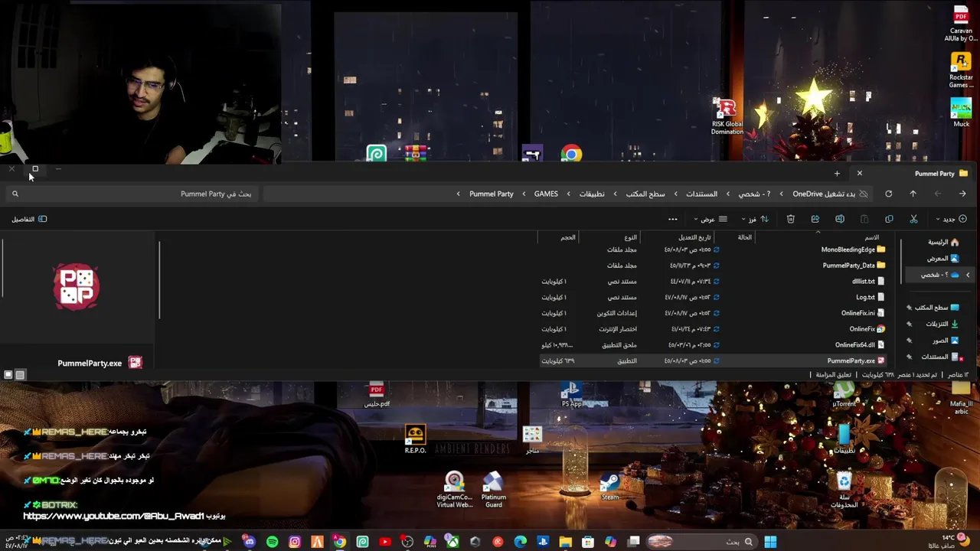Open the View (عرض) dropdown

coord(710,220)
